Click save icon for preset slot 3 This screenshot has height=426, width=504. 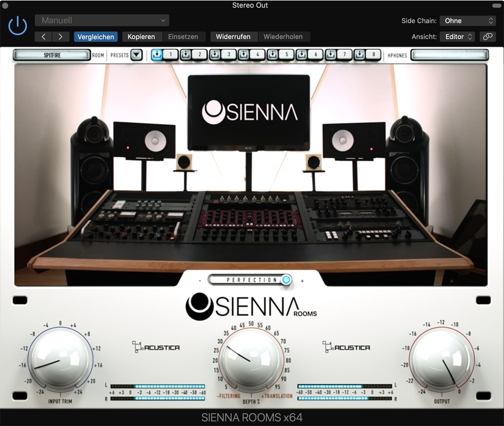point(215,55)
